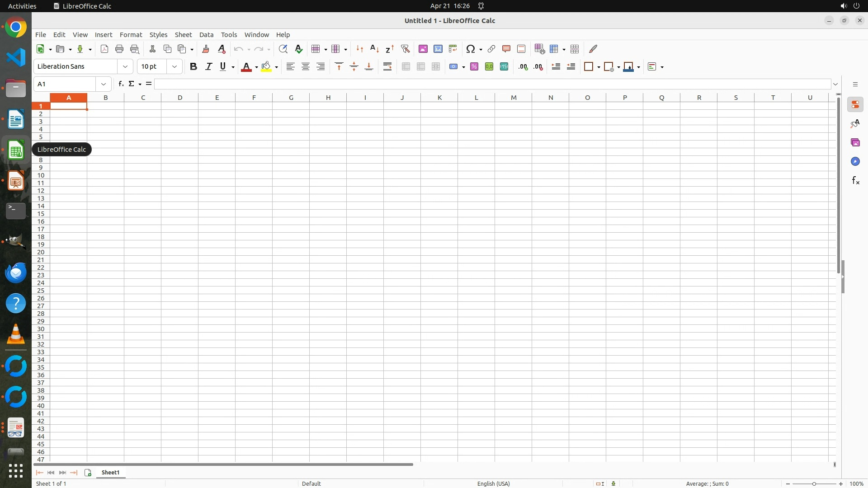Toggle Bold formatting
The height and width of the screenshot is (488, 868).
[x=193, y=66]
